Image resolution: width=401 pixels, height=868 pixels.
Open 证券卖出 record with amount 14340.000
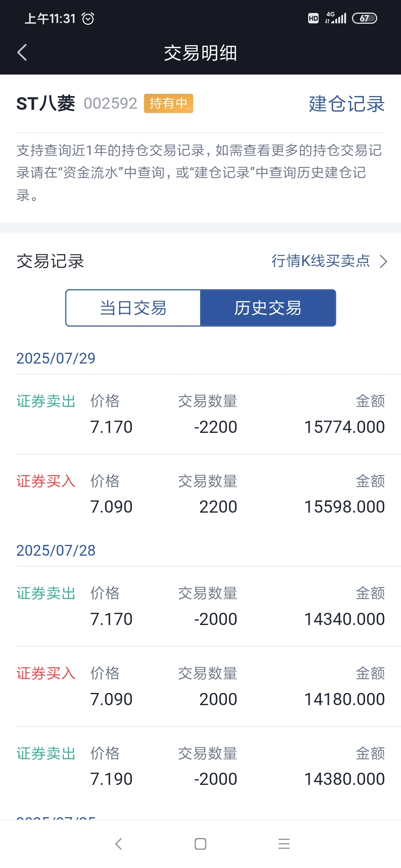(x=200, y=606)
